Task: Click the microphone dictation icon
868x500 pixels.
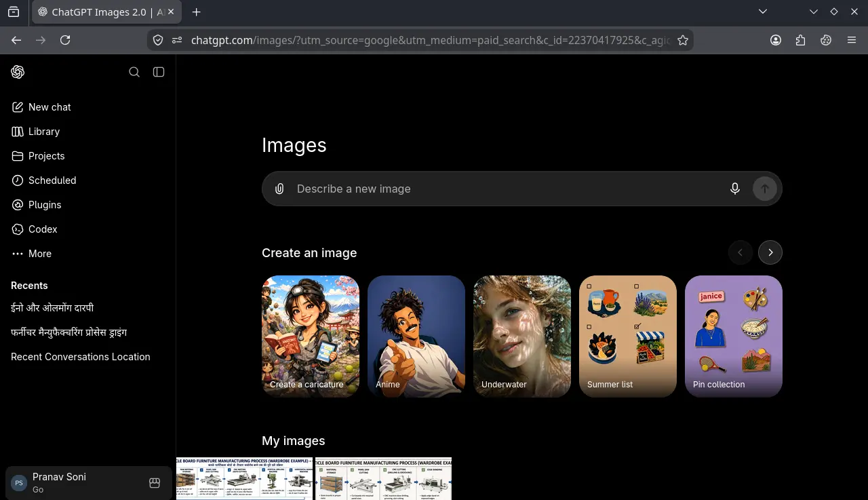Action: 735,189
